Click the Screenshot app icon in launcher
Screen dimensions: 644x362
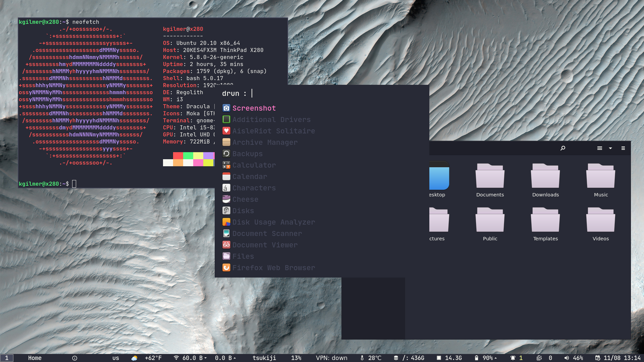[226, 108]
